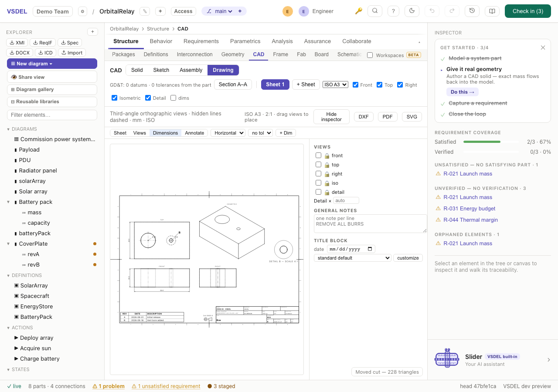The width and height of the screenshot is (558, 392).
Task: Select the Sketch CAD mode
Action: point(161,70)
